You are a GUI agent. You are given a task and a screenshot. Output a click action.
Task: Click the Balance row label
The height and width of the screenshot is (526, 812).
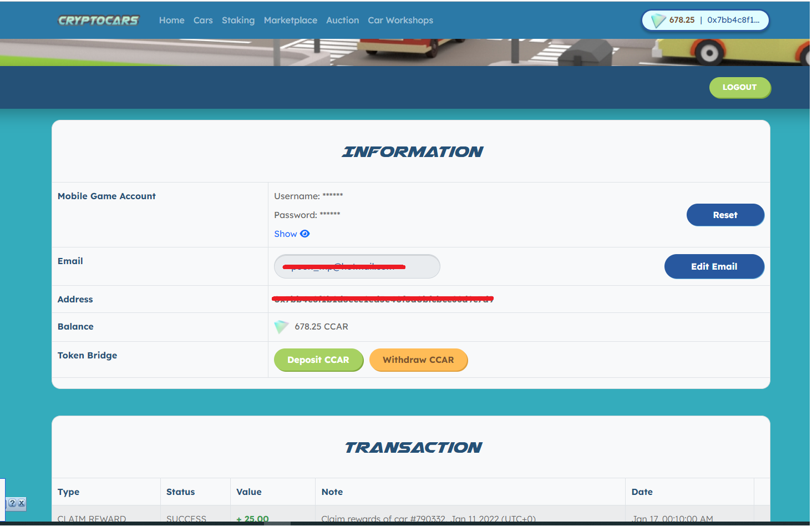point(75,326)
